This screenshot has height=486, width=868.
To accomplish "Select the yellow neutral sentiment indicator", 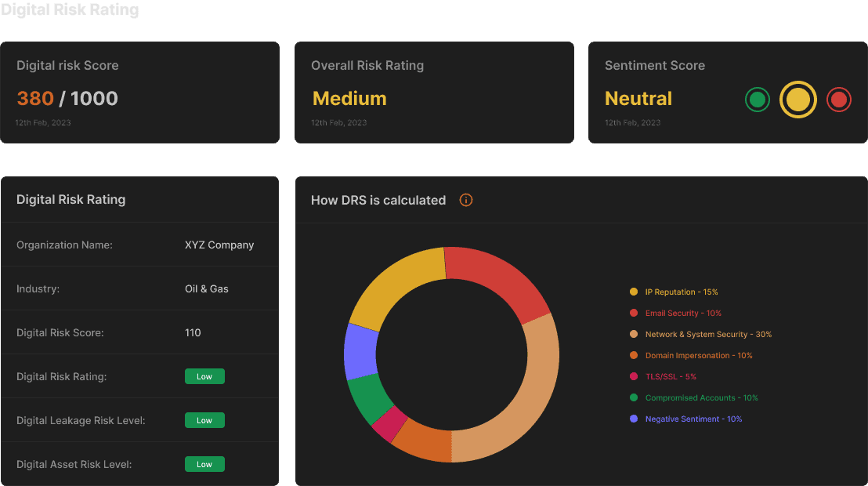I will click(798, 100).
